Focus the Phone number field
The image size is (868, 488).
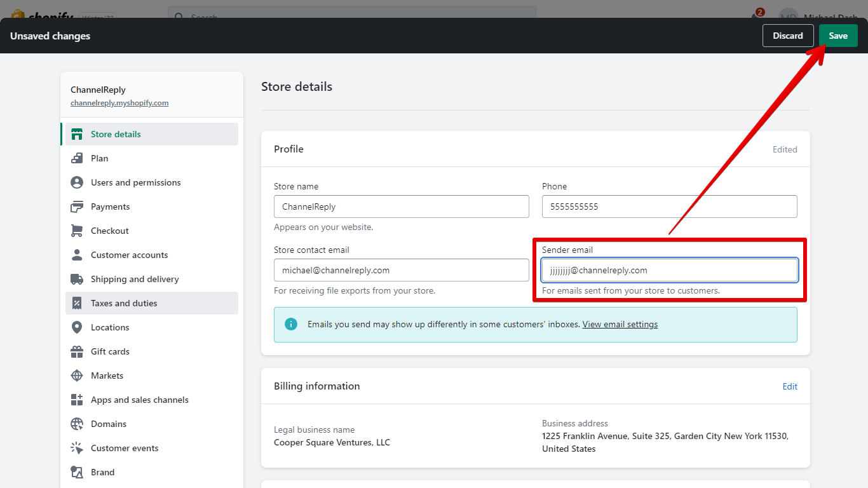[670, 207]
